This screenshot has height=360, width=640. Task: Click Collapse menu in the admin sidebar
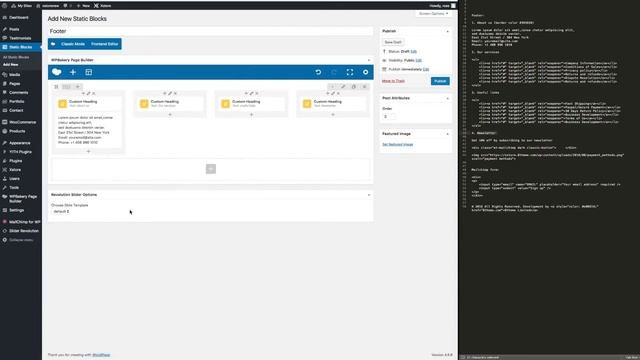coord(20,240)
